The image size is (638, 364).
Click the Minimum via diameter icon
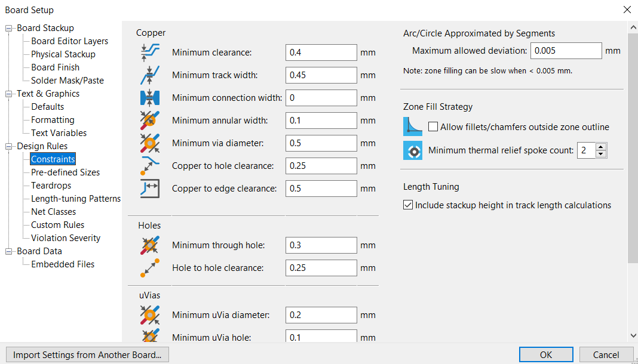148,143
